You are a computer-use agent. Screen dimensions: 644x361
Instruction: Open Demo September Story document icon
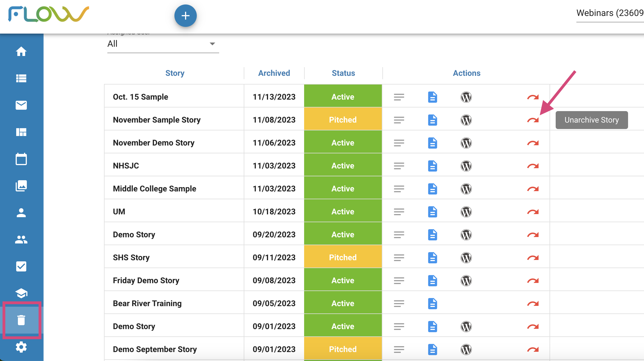[433, 350]
